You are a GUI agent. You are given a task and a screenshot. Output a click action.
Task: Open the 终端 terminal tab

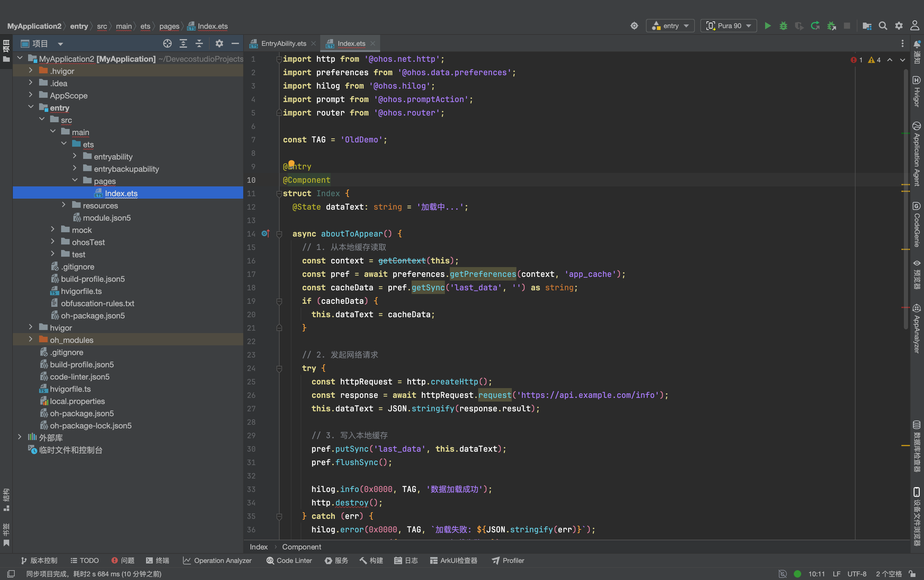[158, 560]
